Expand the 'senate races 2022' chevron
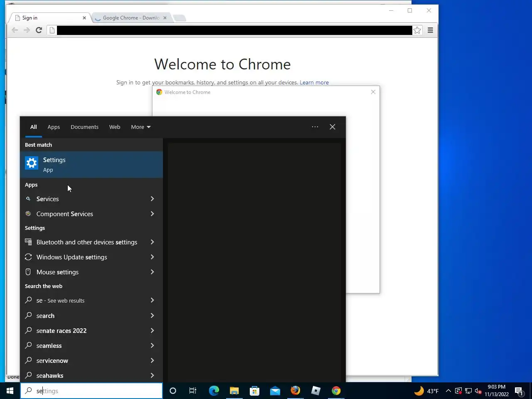This screenshot has height=399, width=532. pos(153,330)
